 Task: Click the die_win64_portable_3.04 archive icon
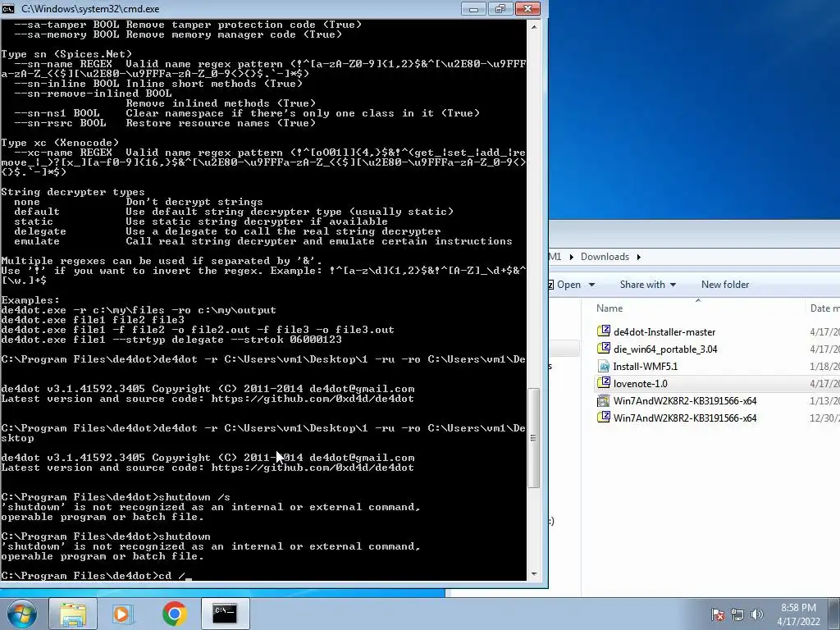(604, 349)
